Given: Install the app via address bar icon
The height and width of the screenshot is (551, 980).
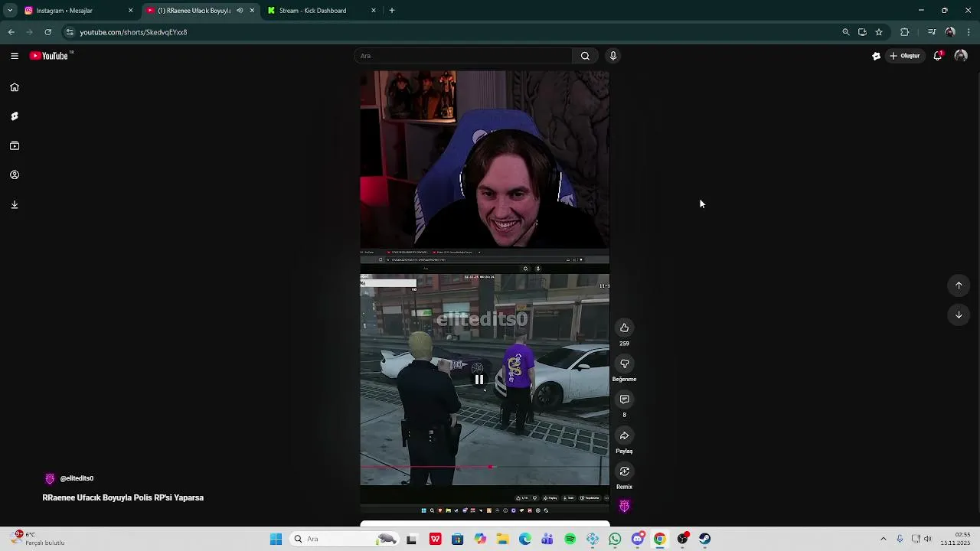Looking at the screenshot, I should tap(862, 32).
